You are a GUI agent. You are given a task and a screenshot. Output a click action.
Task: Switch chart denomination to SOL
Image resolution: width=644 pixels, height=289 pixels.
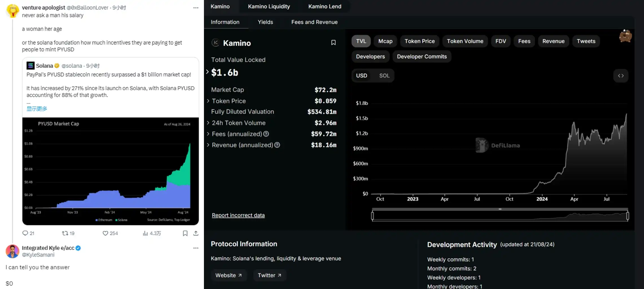(384, 76)
